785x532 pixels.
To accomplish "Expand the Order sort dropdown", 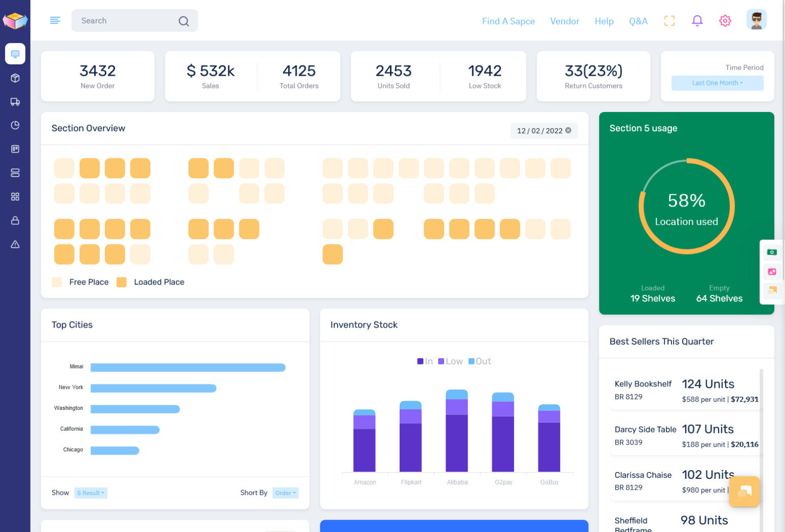I will 285,493.
